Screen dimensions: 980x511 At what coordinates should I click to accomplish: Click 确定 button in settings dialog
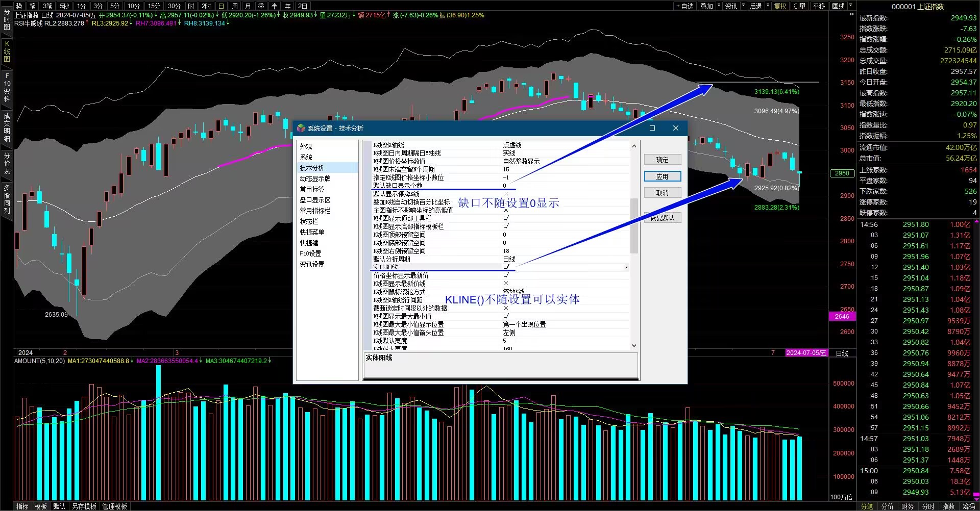click(x=662, y=160)
